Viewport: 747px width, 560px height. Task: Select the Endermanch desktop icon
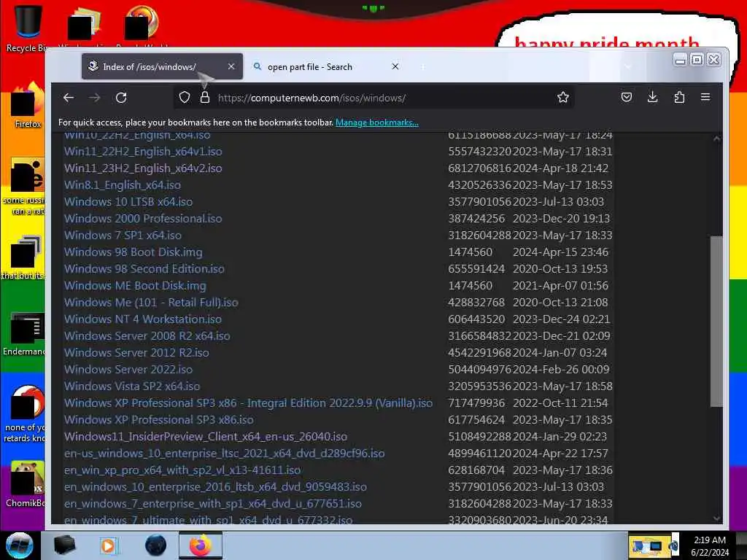tap(24, 334)
